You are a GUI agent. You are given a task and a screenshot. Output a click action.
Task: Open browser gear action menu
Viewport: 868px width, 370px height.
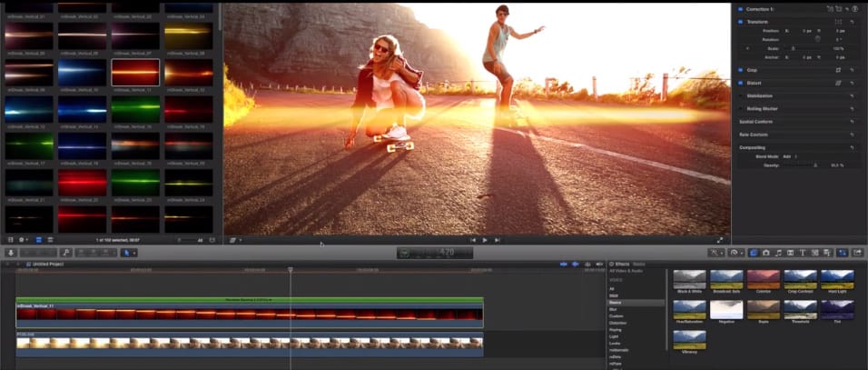24,240
